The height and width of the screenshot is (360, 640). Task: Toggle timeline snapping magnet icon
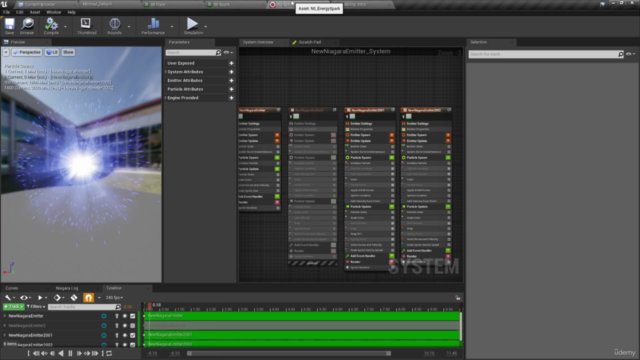[x=88, y=298]
